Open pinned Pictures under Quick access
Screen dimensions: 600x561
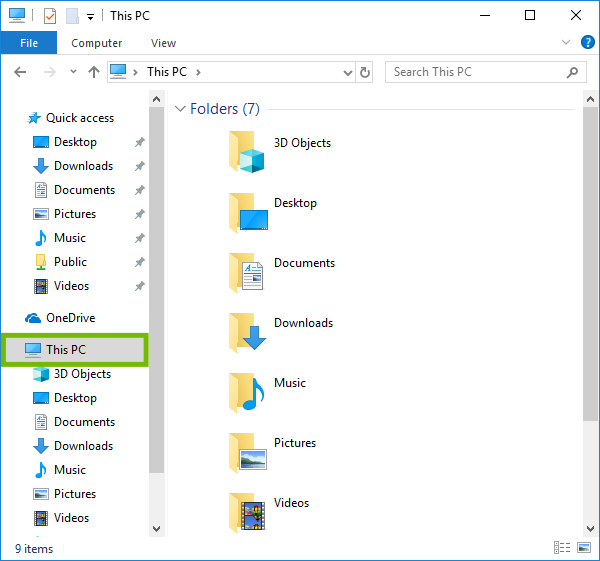pyautogui.click(x=75, y=214)
